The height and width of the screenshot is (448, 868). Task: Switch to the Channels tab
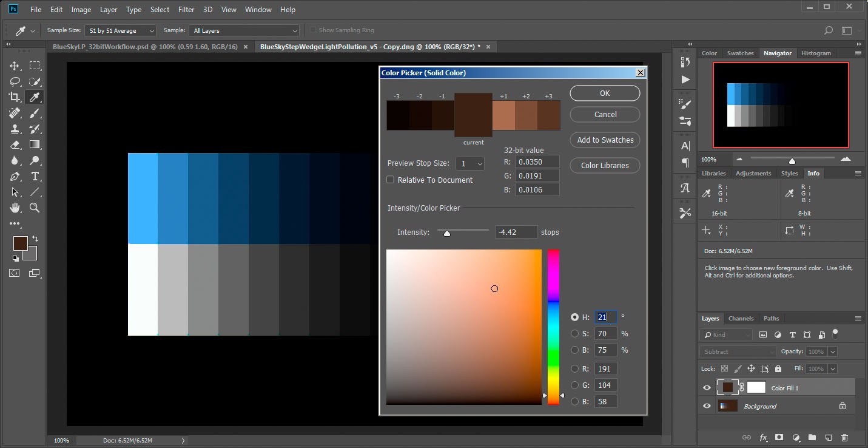click(741, 318)
